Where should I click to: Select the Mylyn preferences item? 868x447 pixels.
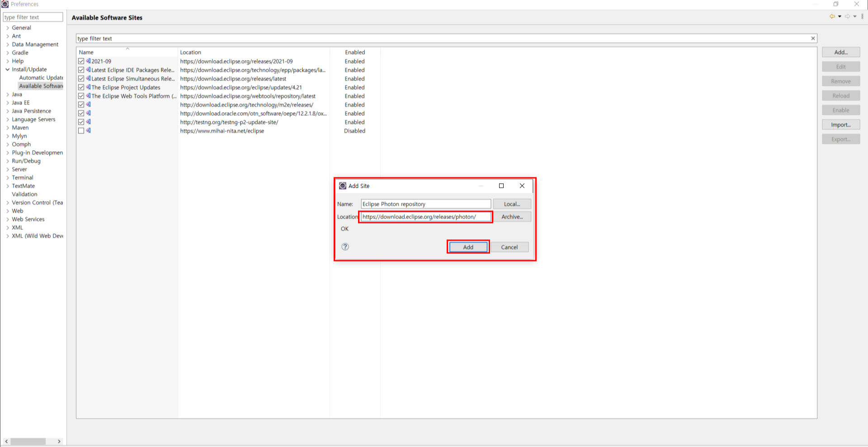pos(19,136)
